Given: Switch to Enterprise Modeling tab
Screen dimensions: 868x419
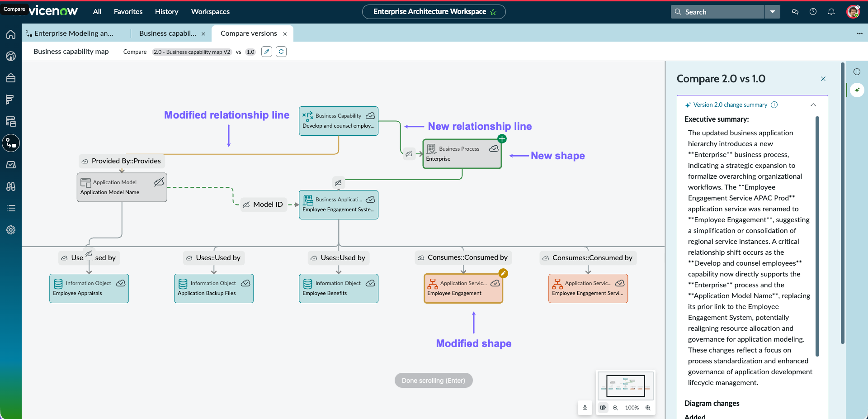Looking at the screenshot, I should [x=74, y=33].
